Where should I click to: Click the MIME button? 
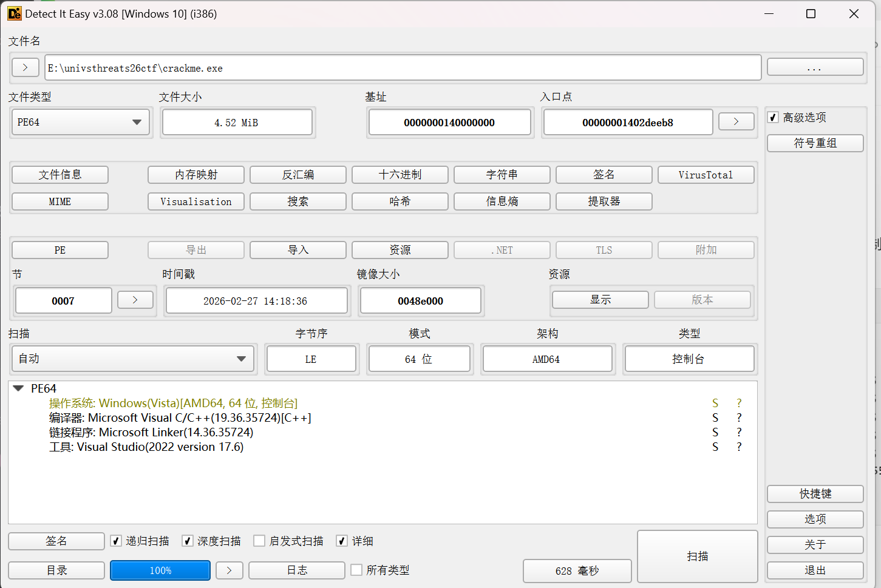pyautogui.click(x=60, y=201)
